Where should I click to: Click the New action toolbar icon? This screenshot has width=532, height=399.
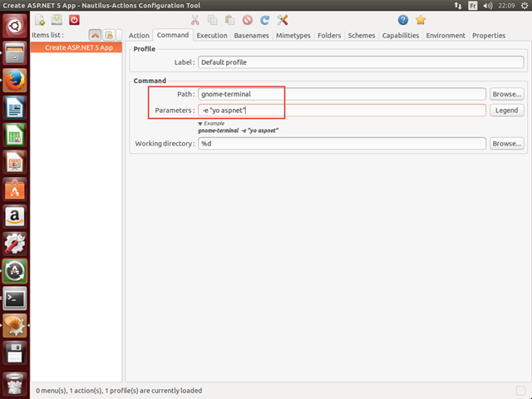click(40, 20)
